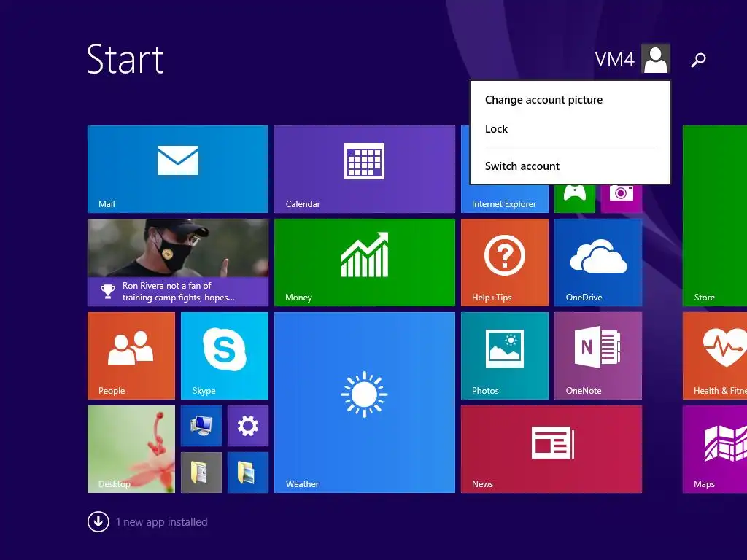Click '1 new app installed' text
Image resolution: width=747 pixels, height=560 pixels.
click(161, 522)
